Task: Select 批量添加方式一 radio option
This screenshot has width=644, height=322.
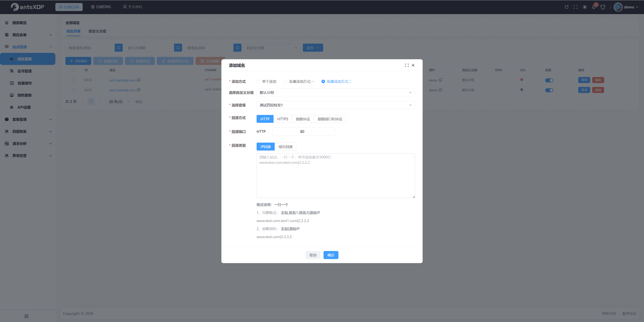Action: click(x=299, y=82)
